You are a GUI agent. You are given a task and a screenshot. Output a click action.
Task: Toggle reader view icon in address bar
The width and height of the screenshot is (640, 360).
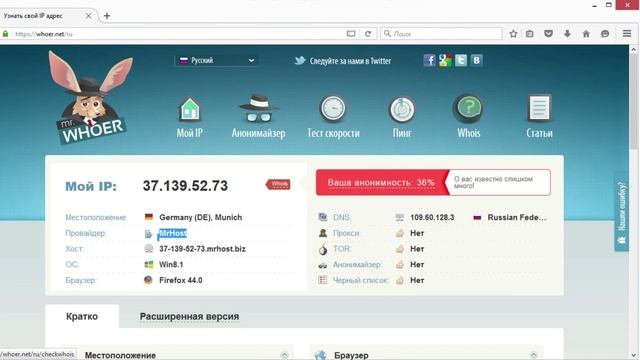(351, 34)
